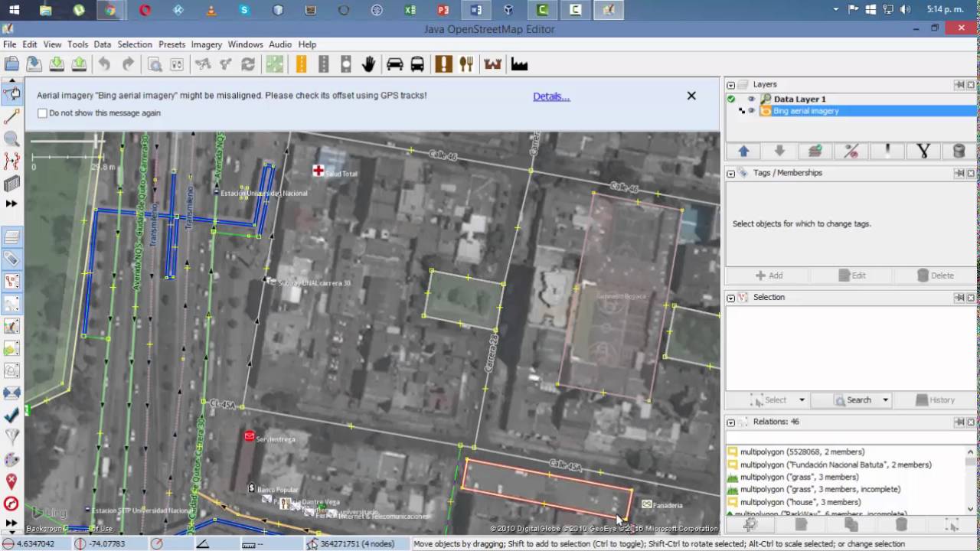Image resolution: width=980 pixels, height=551 pixels.
Task: Toggle the Filter panel funnel button
Action: (11, 437)
